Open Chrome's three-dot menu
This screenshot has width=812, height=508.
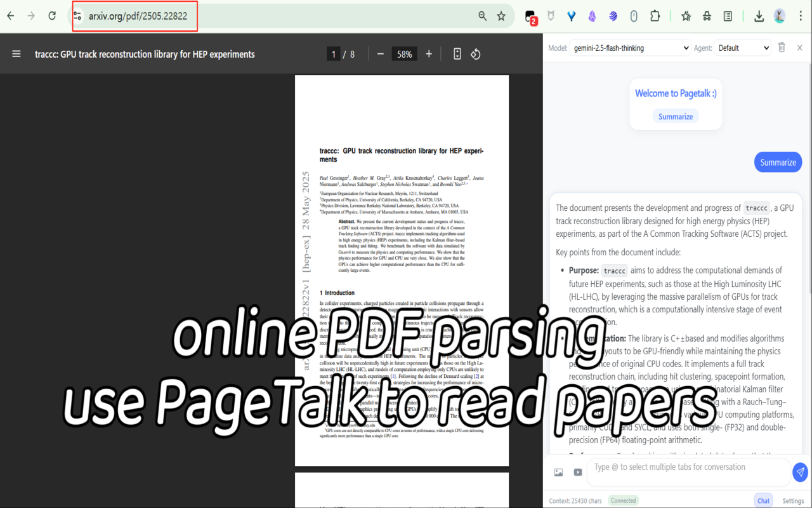click(x=801, y=15)
